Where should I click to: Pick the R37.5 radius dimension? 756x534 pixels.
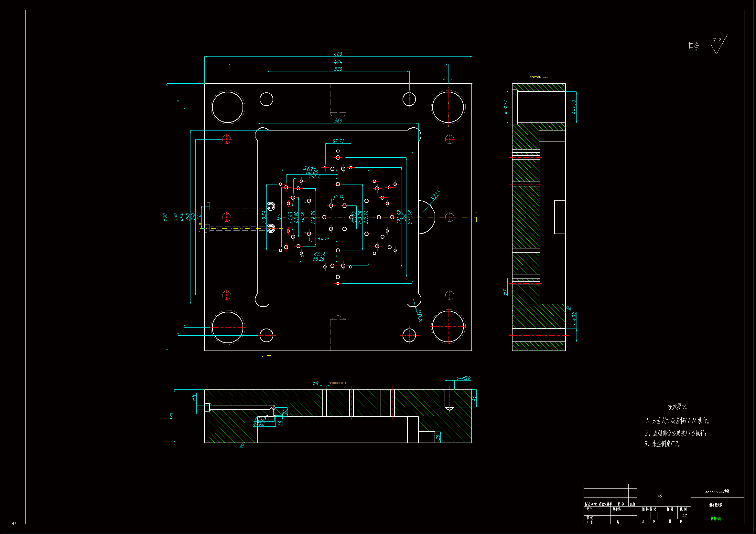tap(436, 195)
